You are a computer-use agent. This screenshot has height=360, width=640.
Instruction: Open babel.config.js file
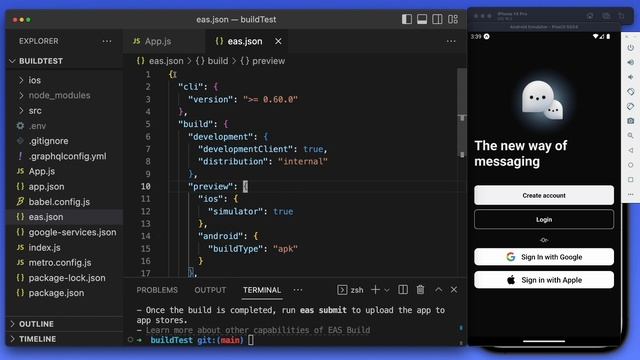(59, 202)
